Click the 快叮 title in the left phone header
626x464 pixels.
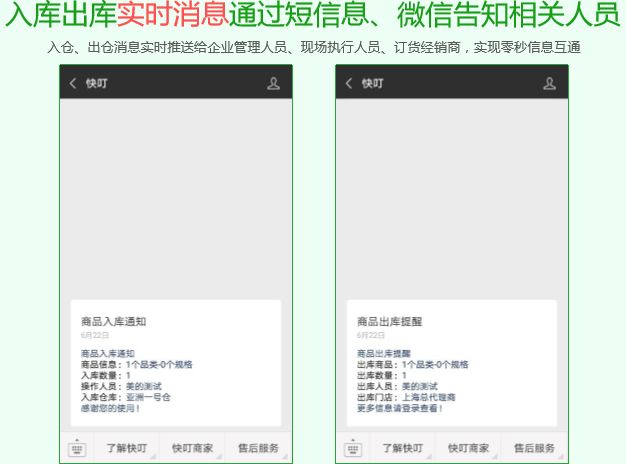[96, 84]
